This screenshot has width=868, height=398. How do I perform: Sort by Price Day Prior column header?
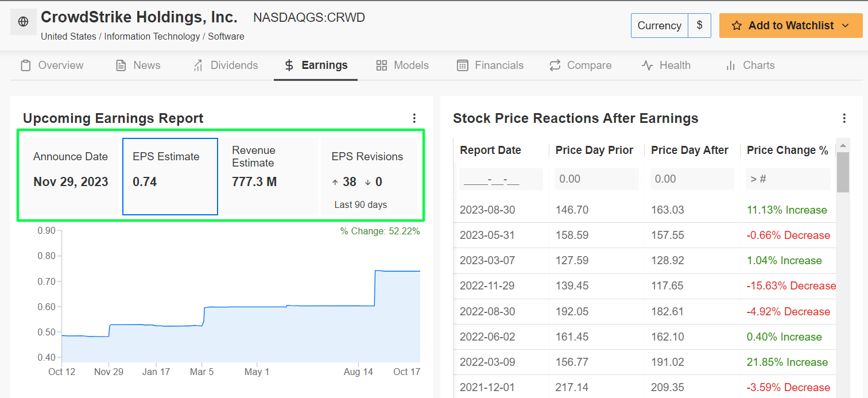(x=594, y=150)
